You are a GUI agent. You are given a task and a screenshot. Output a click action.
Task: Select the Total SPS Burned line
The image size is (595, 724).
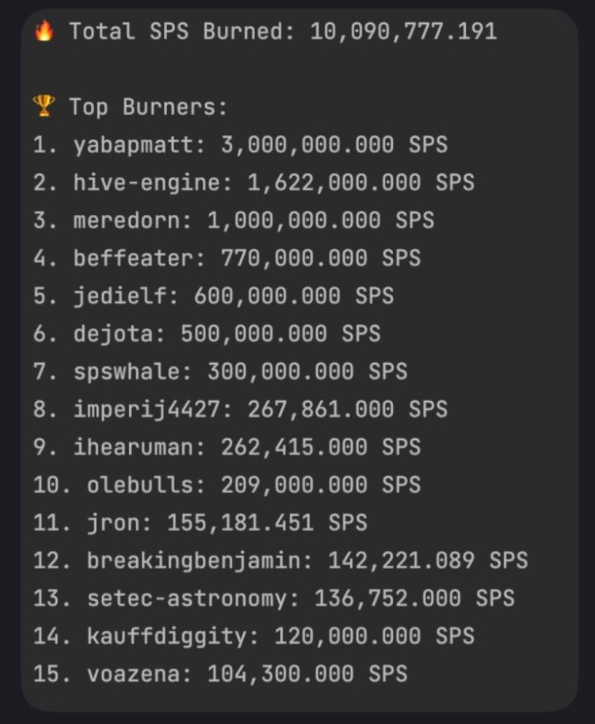pos(265,32)
